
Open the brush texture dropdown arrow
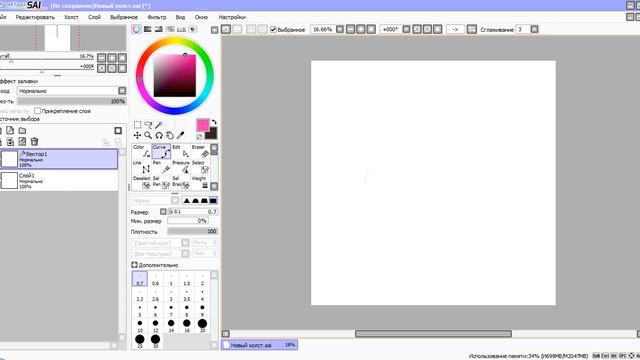click(185, 253)
